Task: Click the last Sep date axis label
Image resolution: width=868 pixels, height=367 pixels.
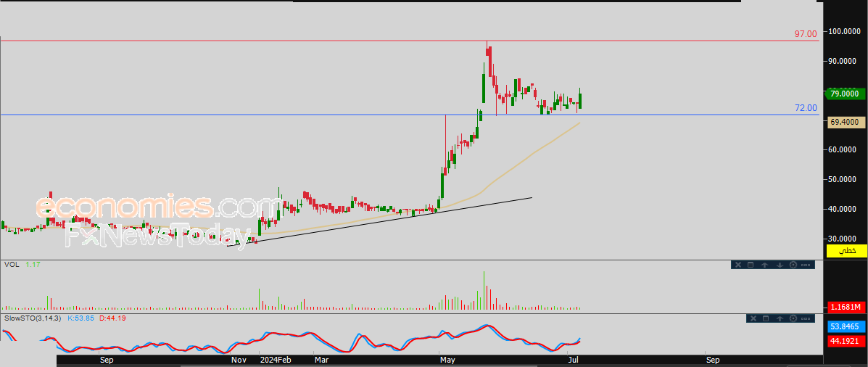Action: (x=712, y=360)
